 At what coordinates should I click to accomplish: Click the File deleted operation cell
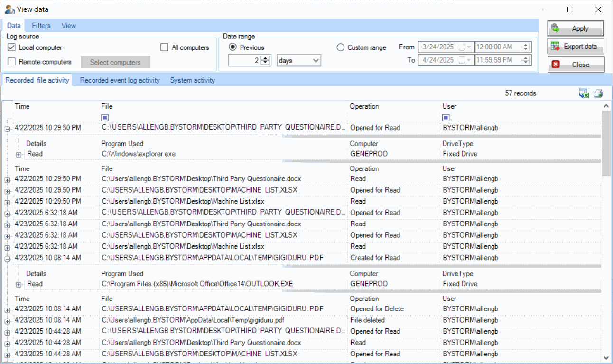coord(367,320)
